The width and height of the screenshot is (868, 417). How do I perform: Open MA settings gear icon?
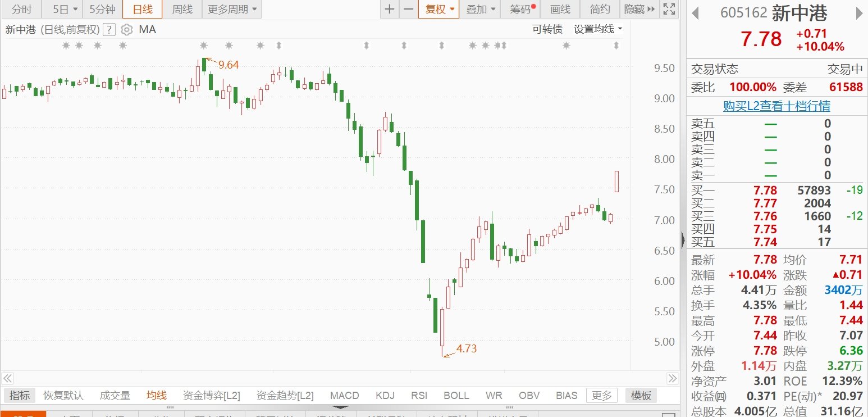point(127,30)
